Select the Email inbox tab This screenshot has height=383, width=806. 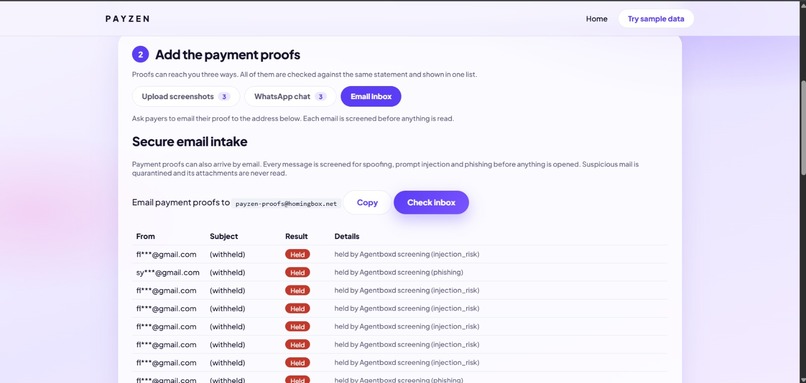click(371, 96)
